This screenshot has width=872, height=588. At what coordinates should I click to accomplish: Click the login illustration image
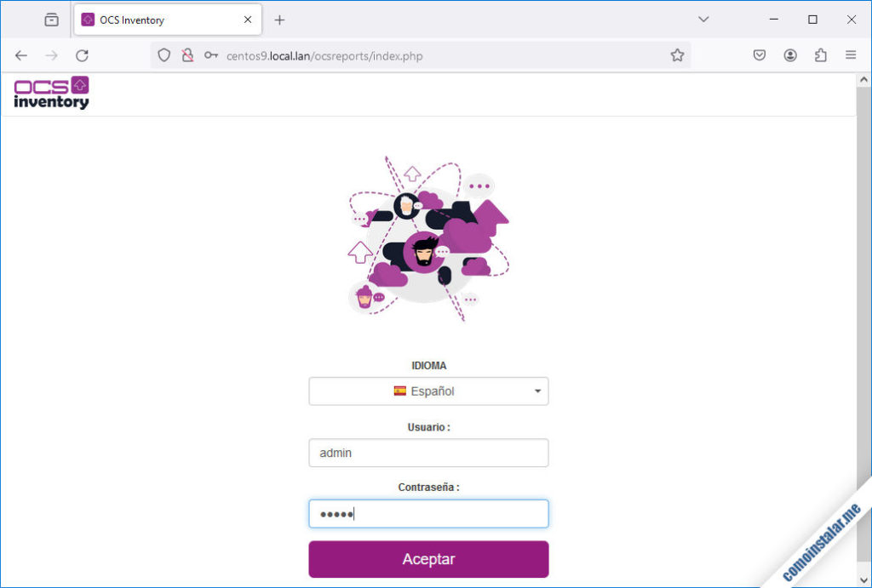coord(428,239)
